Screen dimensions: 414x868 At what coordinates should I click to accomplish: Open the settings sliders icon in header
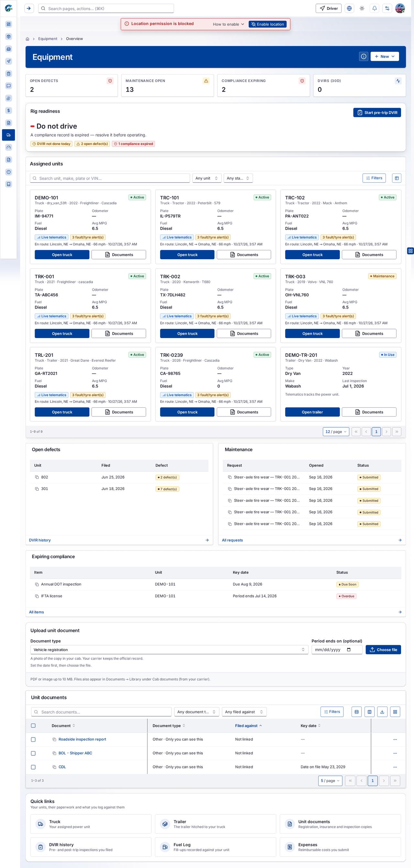pos(387,8)
